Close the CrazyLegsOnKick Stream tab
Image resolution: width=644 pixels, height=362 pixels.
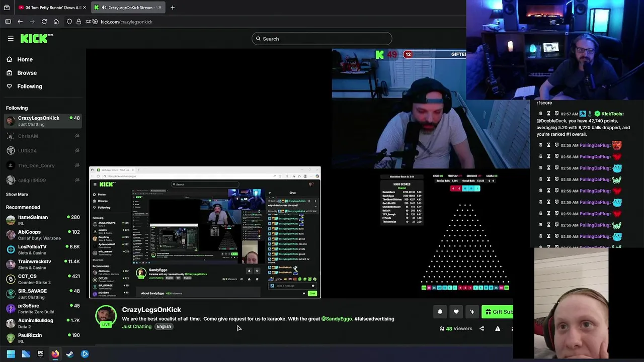coord(160,8)
